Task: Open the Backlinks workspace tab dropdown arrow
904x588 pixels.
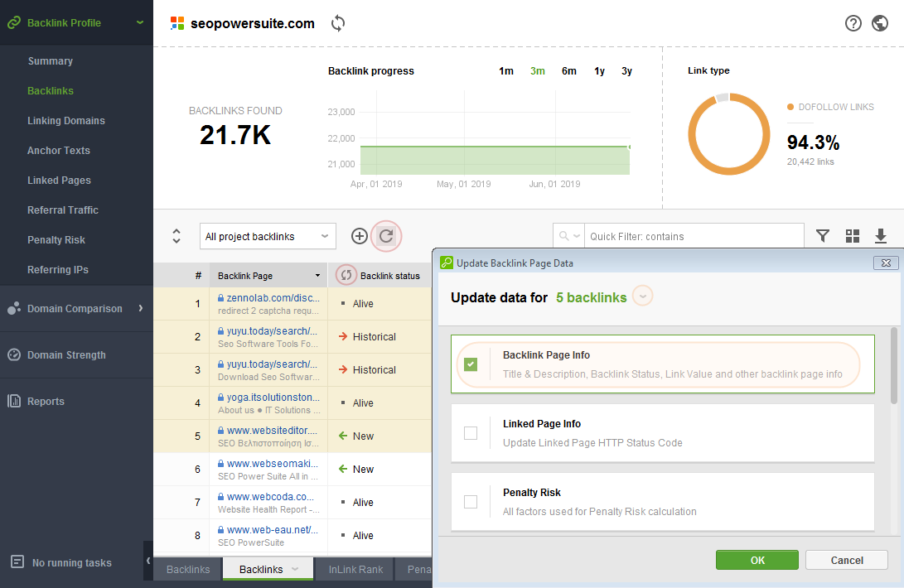Action: click(295, 569)
